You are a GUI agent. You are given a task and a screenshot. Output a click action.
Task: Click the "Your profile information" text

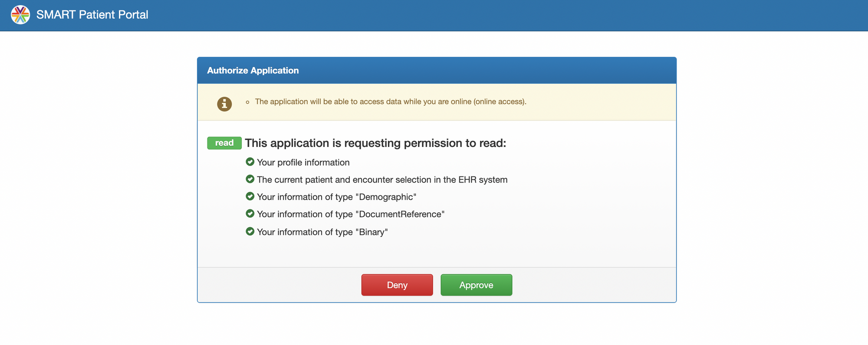coord(303,163)
